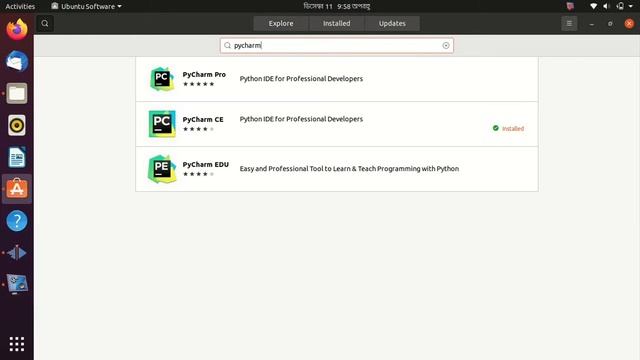Viewport: 640px width, 360px height.
Task: Open the Files manager in the dock
Action: (x=17, y=93)
